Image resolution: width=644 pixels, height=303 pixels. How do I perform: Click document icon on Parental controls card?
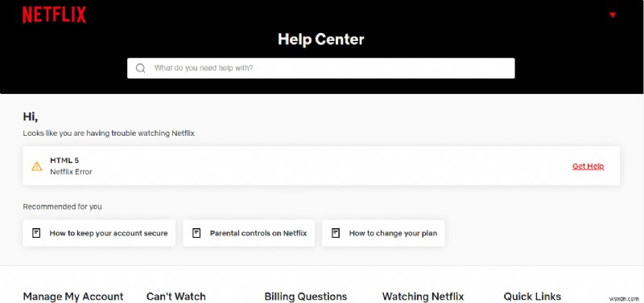196,233
